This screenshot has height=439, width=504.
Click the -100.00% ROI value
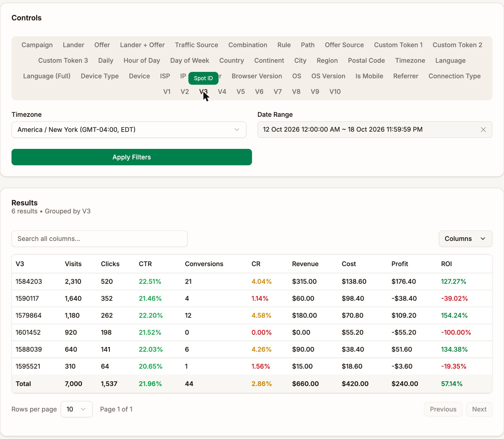click(x=456, y=332)
